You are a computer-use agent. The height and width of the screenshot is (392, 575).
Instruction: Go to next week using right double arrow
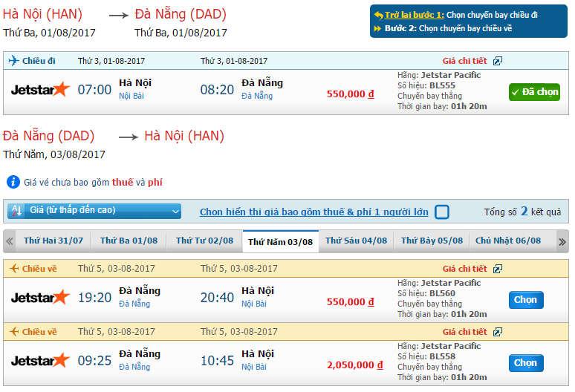[x=562, y=242]
